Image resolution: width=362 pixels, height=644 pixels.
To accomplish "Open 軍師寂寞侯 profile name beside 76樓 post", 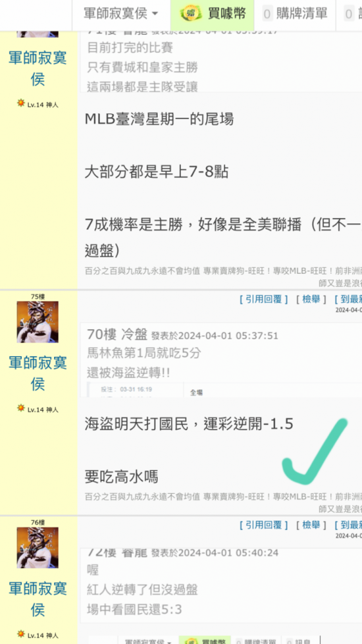I will tap(37, 599).
